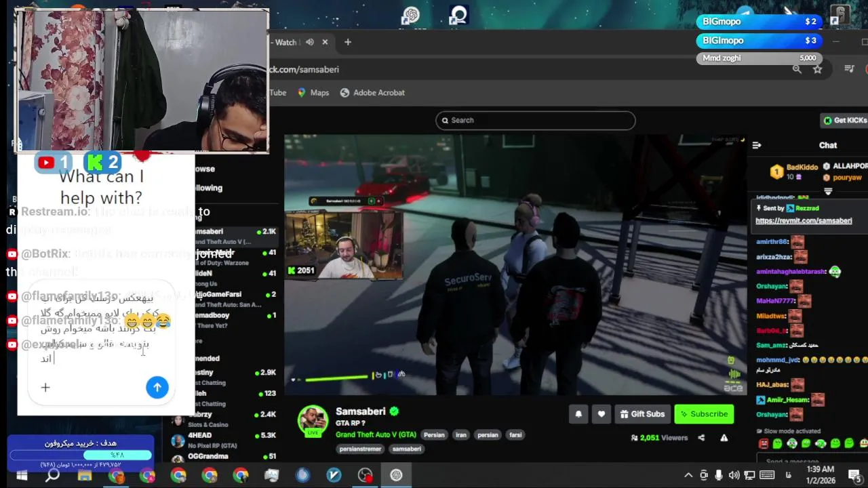Click the send arrow button in ChatGPT
The image size is (868, 488).
[x=157, y=387]
